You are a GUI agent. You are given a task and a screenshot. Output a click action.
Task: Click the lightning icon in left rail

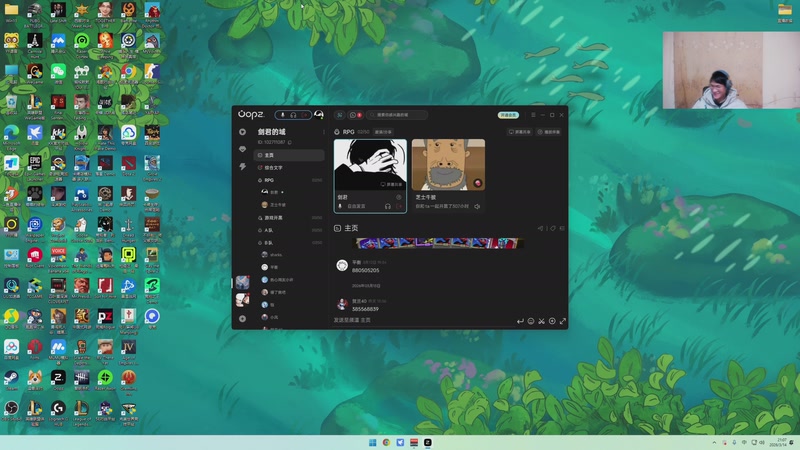coord(242,166)
